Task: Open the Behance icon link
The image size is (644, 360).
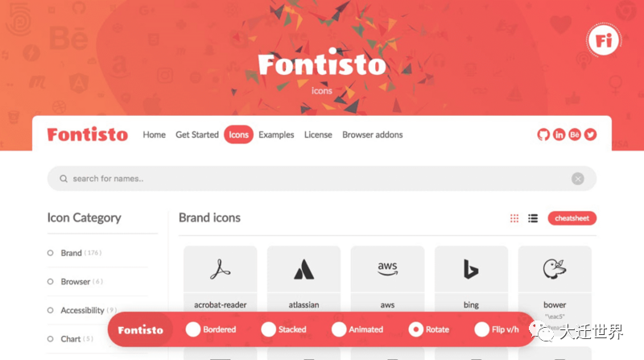Action: [x=575, y=134]
